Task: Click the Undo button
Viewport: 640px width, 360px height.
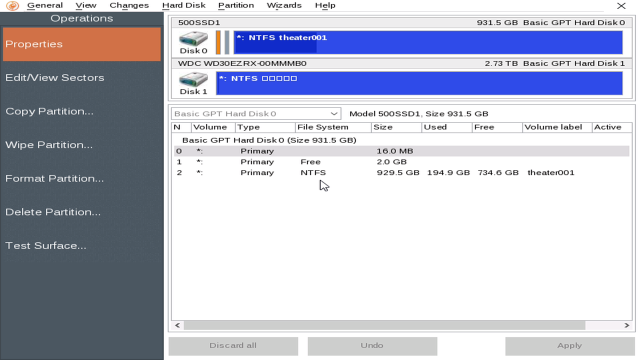Action: click(x=372, y=346)
